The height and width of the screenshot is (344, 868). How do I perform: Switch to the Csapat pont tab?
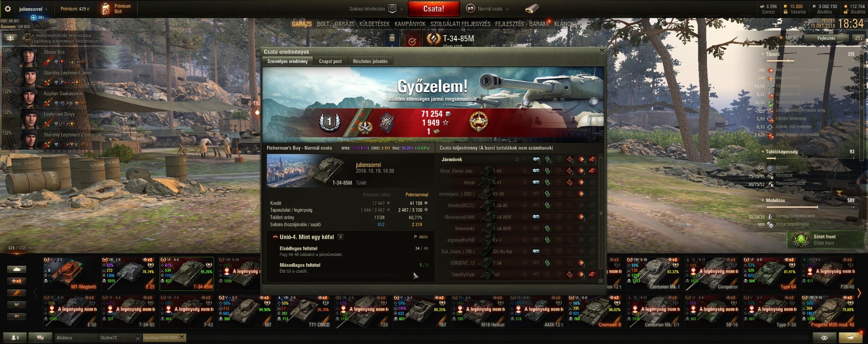tap(330, 61)
